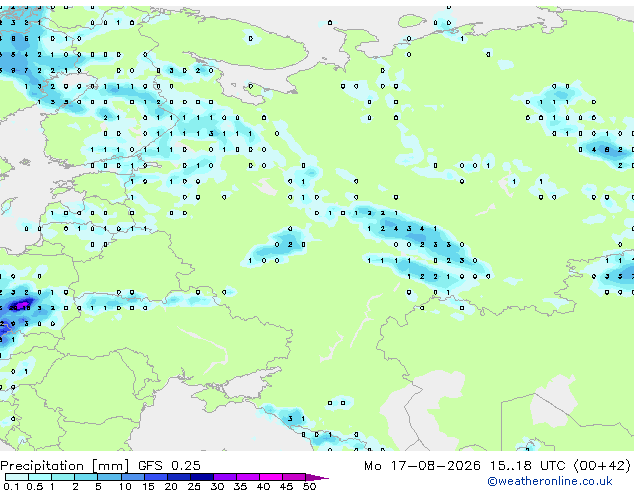
Task: Click the legend label '35'
Action: click(240, 486)
